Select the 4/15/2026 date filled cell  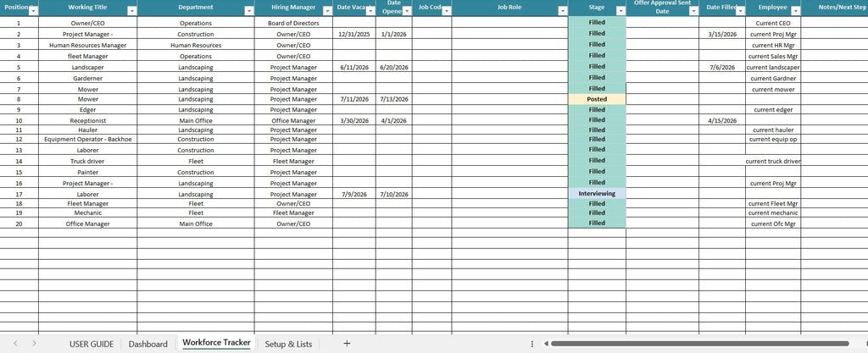[x=722, y=120]
